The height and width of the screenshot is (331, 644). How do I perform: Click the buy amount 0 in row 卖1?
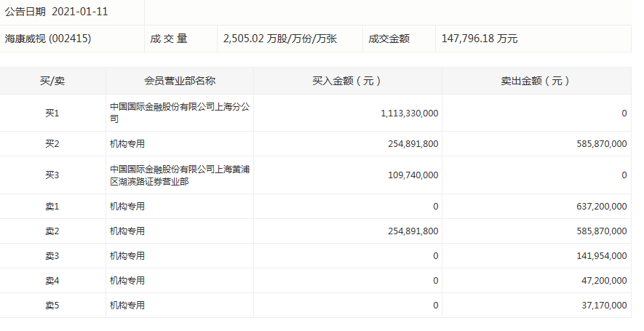435,207
